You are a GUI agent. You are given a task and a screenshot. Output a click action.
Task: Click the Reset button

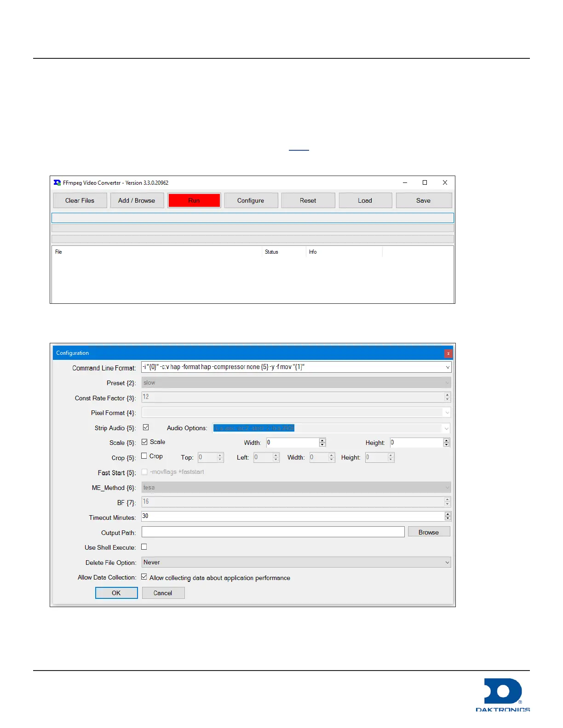[308, 200]
